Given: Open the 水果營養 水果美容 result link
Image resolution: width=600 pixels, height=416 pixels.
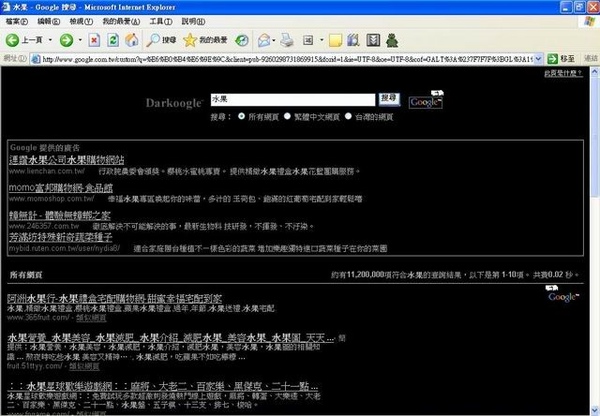Looking at the screenshot, I should pos(170,338).
